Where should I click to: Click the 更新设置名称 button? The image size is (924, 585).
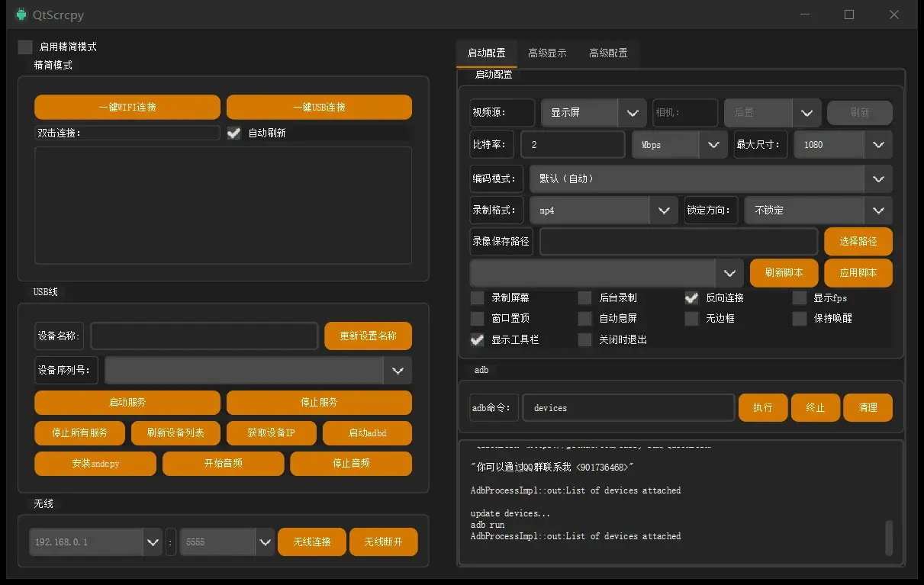coord(368,336)
